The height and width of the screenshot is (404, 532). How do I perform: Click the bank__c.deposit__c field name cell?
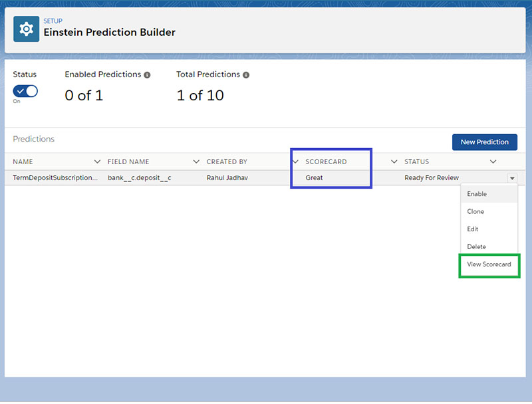[x=139, y=177]
